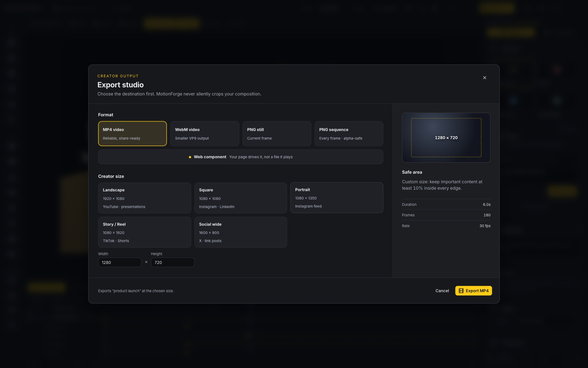Click the 'Exports "product launch"' footer note

point(136,291)
